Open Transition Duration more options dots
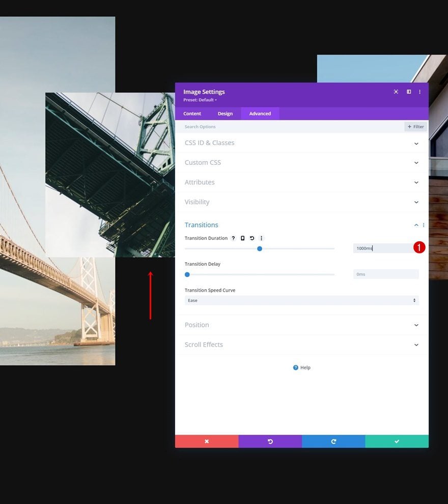 point(261,238)
